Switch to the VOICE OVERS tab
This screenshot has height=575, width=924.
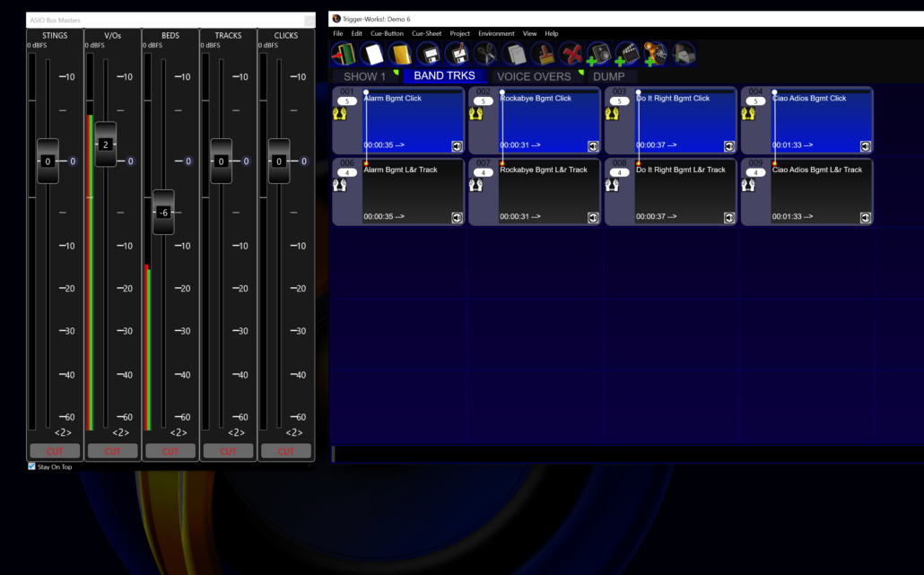coord(534,76)
